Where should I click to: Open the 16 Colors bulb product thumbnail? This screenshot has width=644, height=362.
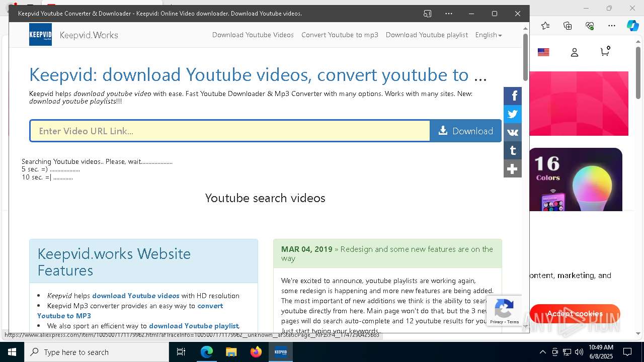[x=576, y=179]
